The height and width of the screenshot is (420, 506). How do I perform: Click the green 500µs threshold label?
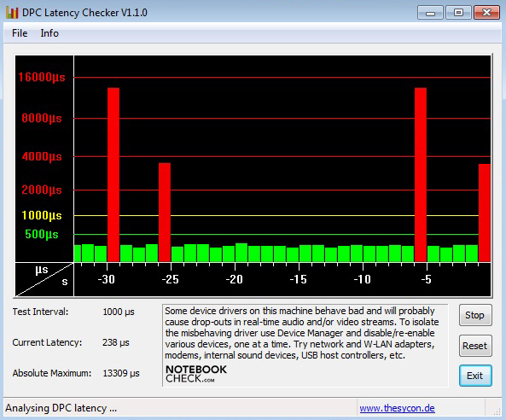point(42,234)
